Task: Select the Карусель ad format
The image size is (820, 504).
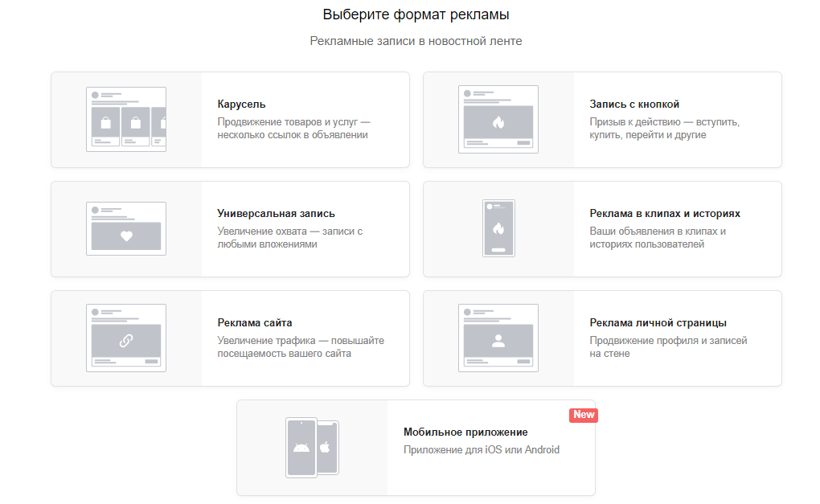Action: pos(230,119)
